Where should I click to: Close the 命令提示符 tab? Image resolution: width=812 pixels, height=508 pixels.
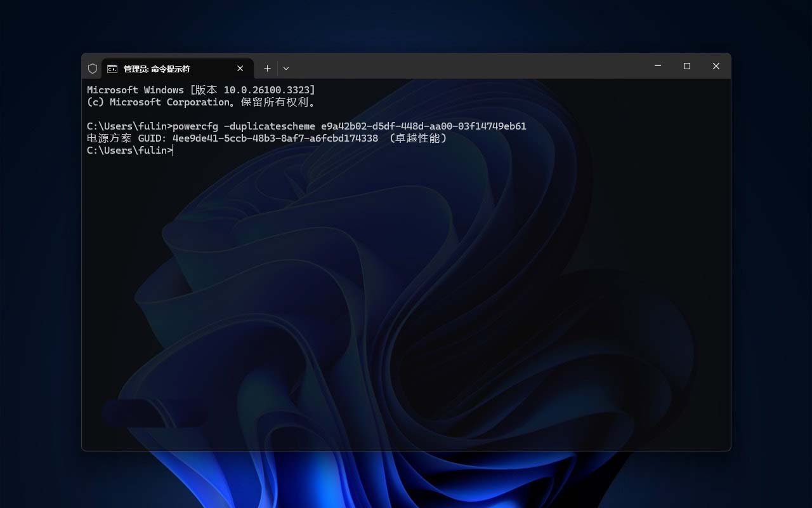coord(240,69)
